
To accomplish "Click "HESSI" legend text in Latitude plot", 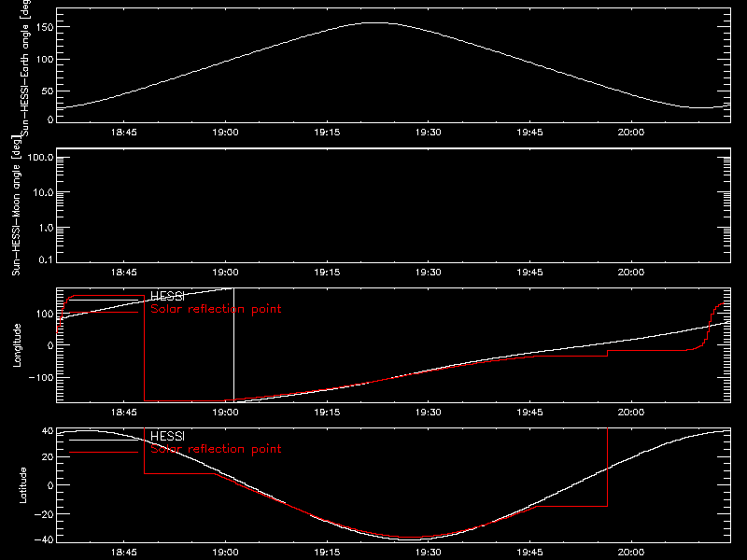I will click(x=167, y=436).
